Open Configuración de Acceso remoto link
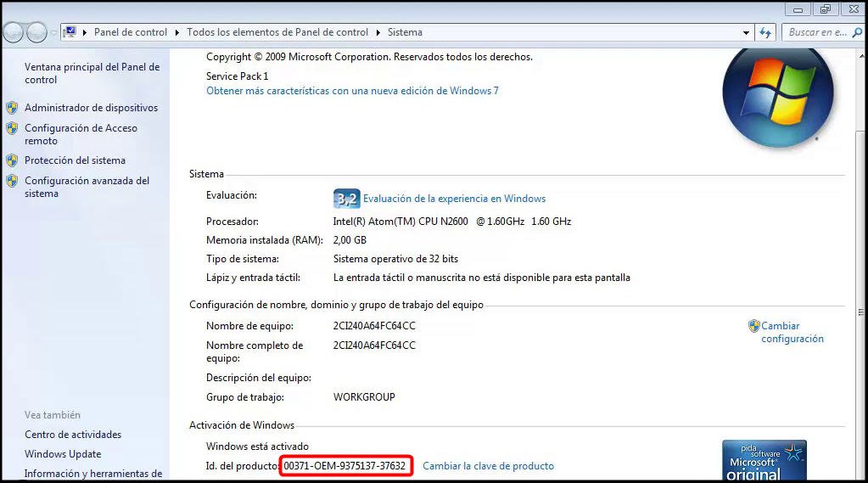The width and height of the screenshot is (868, 483). point(81,134)
